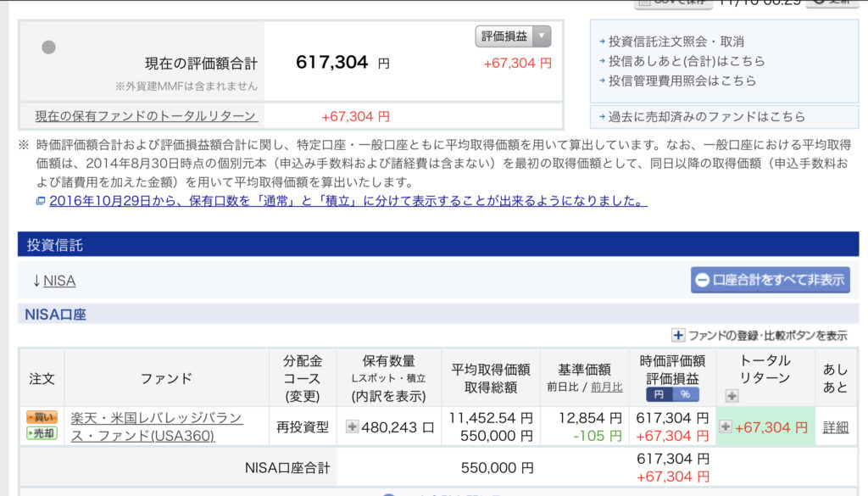This screenshot has width=868, height=496.
Task: Expand 保有数量 breakdown plus icon next to 480,243
Action: click(352, 426)
